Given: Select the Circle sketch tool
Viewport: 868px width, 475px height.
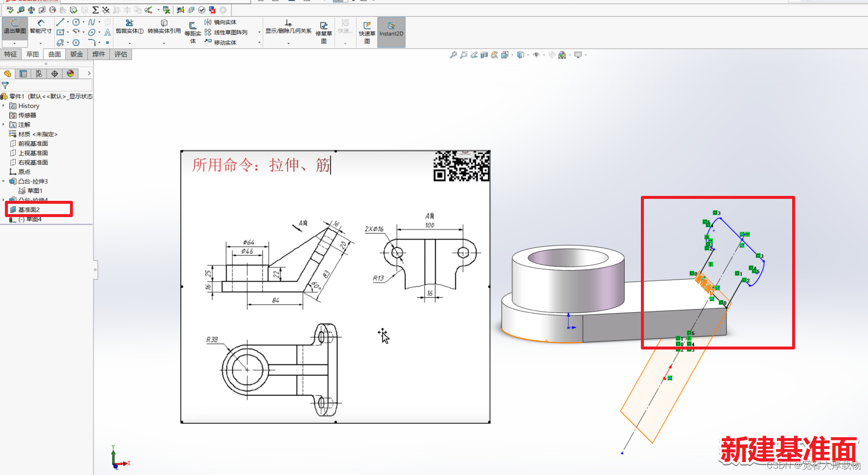Looking at the screenshot, I should coord(76,22).
